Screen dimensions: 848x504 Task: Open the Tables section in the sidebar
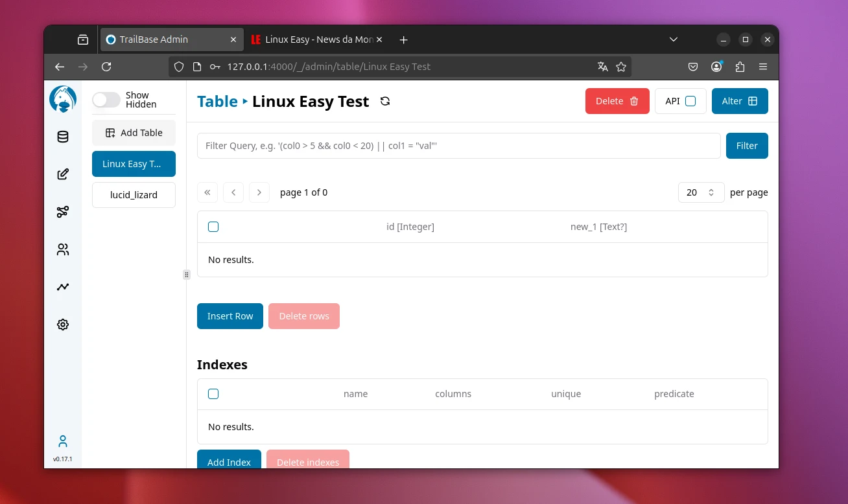[x=62, y=137]
